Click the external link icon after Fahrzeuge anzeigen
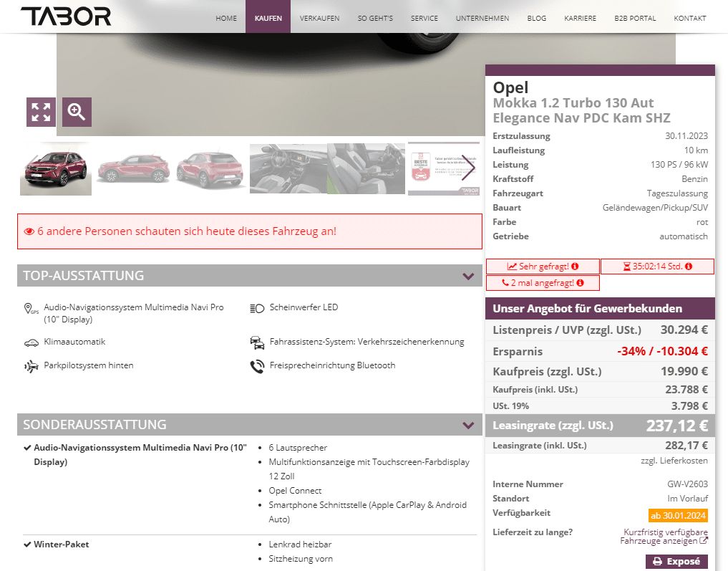The width and height of the screenshot is (728, 571). 704,540
